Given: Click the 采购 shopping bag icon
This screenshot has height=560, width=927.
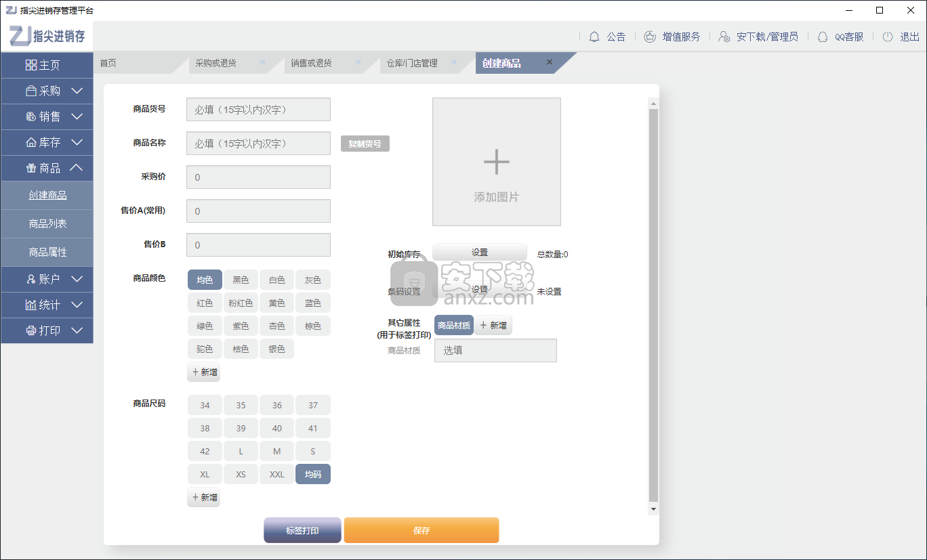Looking at the screenshot, I should (31, 91).
